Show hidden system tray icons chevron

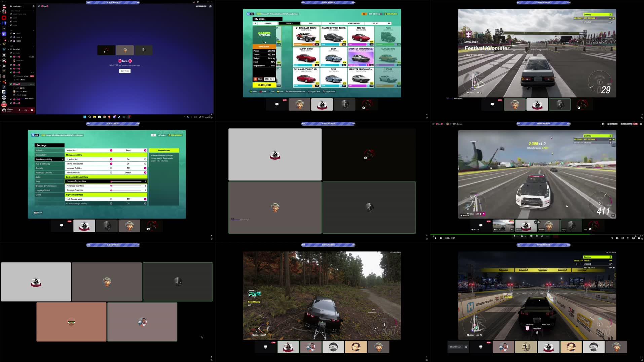point(184,117)
